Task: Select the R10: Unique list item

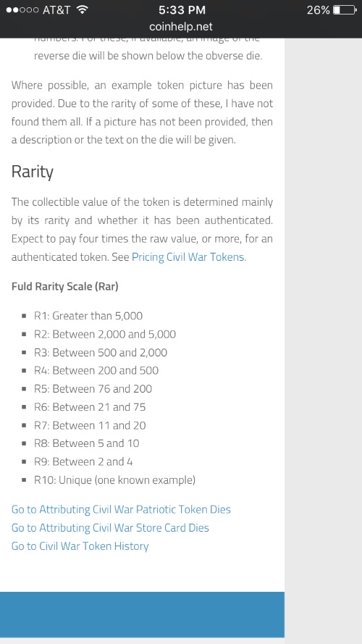Action: click(114, 480)
